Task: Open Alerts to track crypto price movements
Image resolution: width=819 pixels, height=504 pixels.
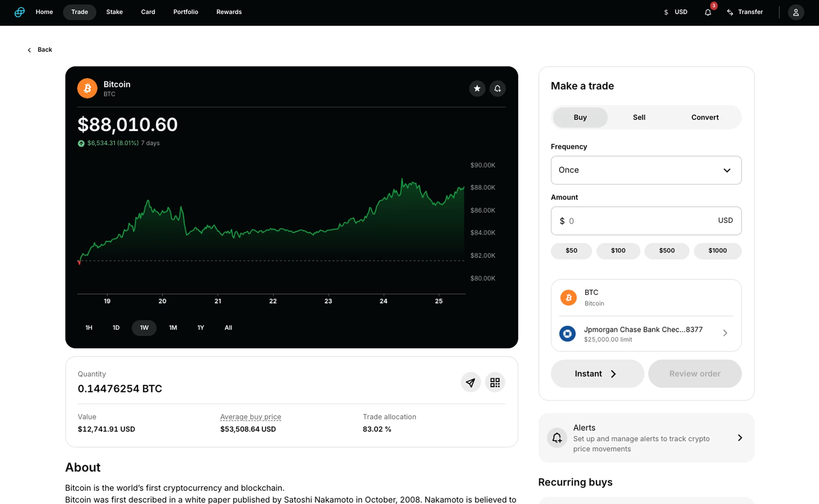Action: pyautogui.click(x=646, y=438)
